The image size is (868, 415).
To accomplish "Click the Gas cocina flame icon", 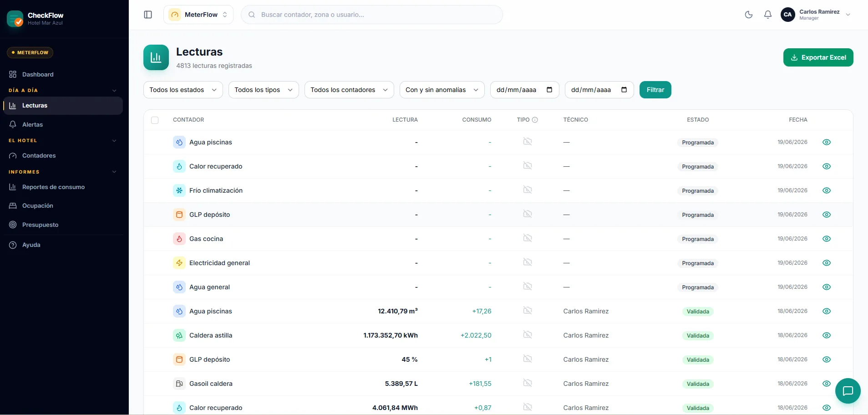I will (x=179, y=239).
